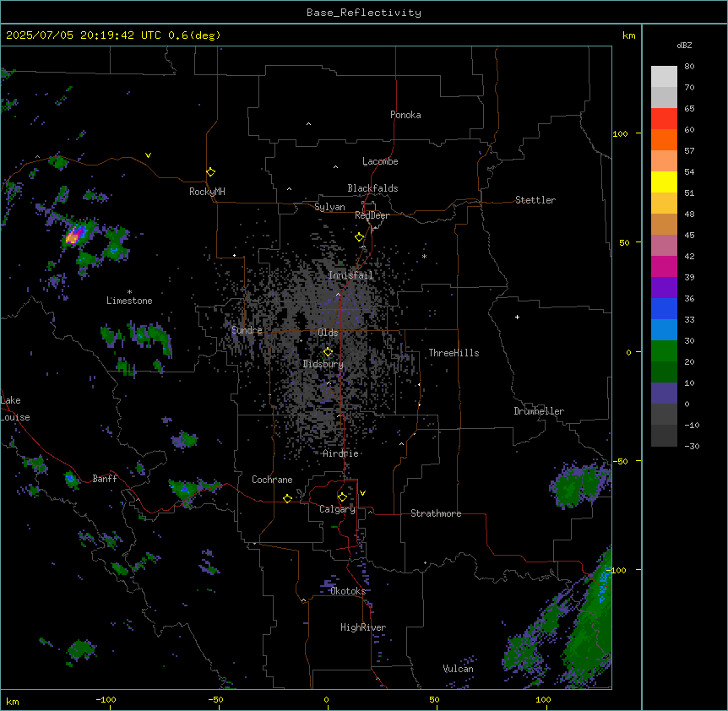Pick the bright yellow swatch between 54 and 51

pos(664,182)
